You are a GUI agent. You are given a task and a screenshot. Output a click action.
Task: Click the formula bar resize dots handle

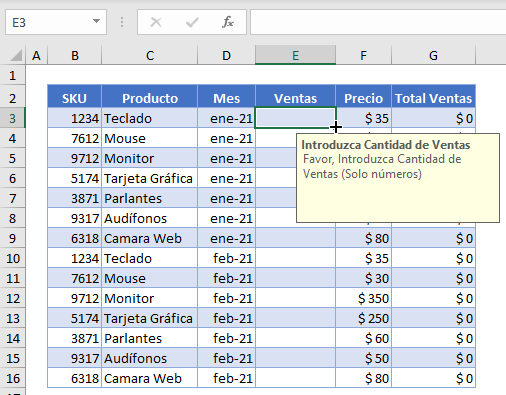tap(122, 22)
